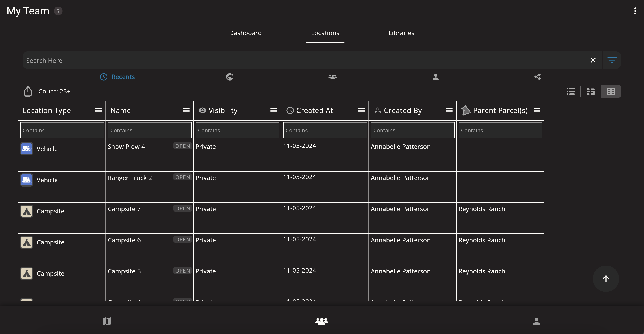The image size is (644, 334).
Task: Click OPEN button for Snow Plow 4
Action: (182, 146)
